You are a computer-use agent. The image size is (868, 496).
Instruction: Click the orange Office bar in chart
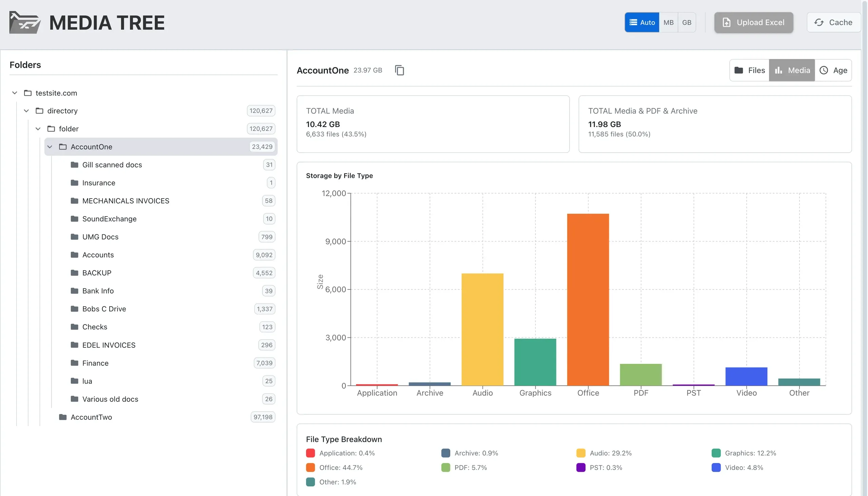point(588,300)
